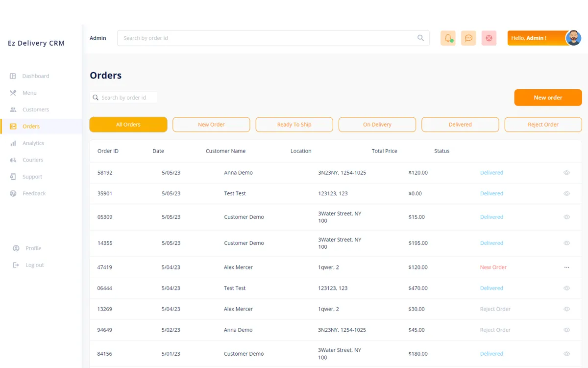The height and width of the screenshot is (368, 588).
Task: Open three-dot options for order 47419
Action: [x=566, y=267]
